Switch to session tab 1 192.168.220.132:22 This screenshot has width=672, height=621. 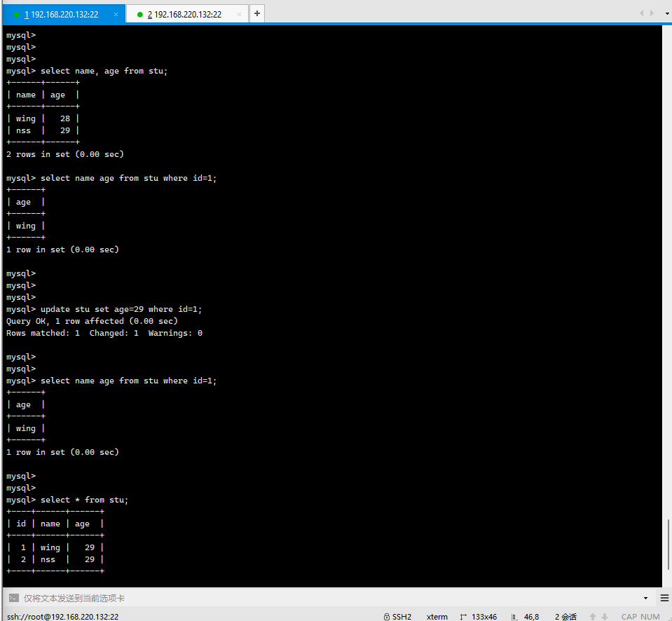tap(64, 14)
